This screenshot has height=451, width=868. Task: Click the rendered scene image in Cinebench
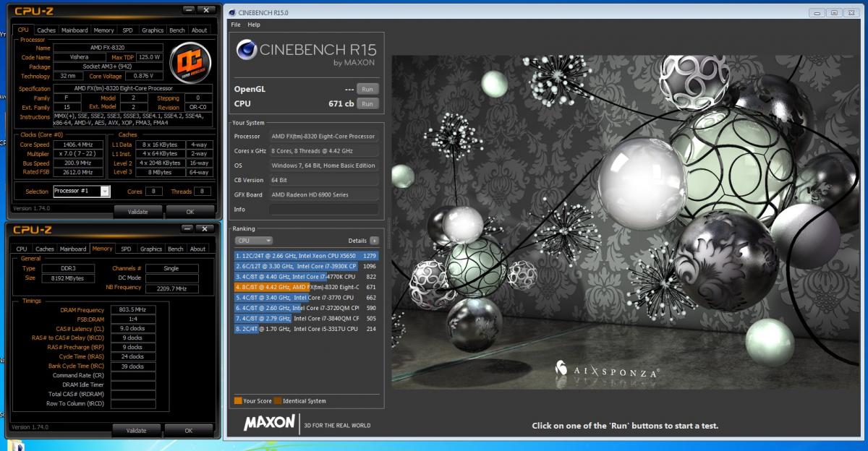pyautogui.click(x=626, y=223)
